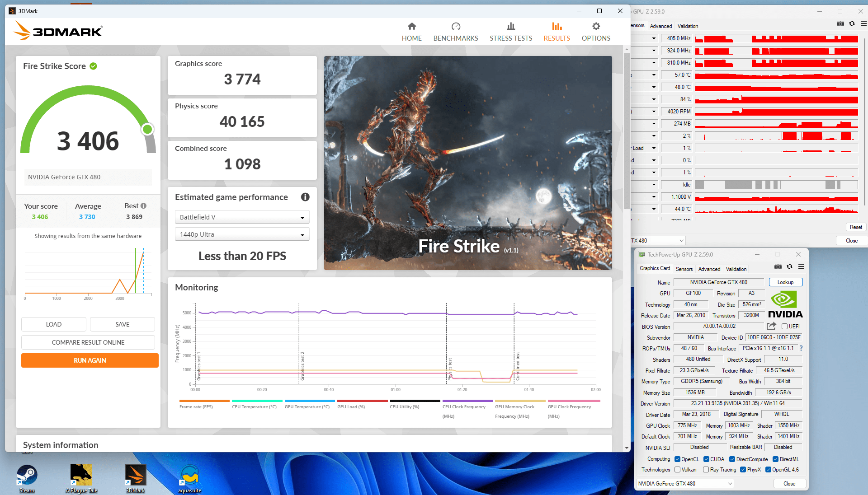Click the 3DMark results vertical scrollbar
The height and width of the screenshot is (495, 868).
pyautogui.click(x=627, y=131)
